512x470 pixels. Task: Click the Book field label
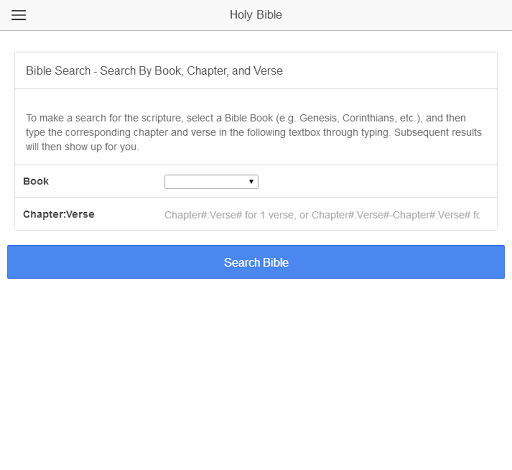tap(36, 181)
